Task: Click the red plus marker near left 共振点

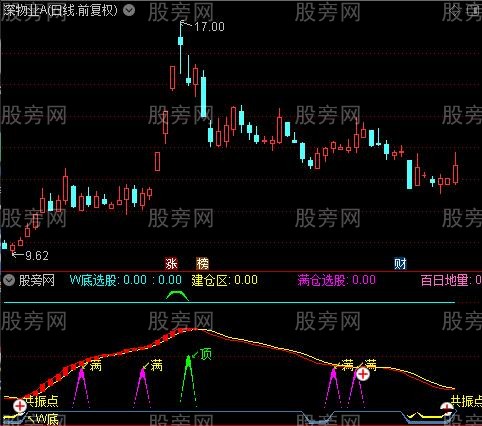Action: pos(20,406)
